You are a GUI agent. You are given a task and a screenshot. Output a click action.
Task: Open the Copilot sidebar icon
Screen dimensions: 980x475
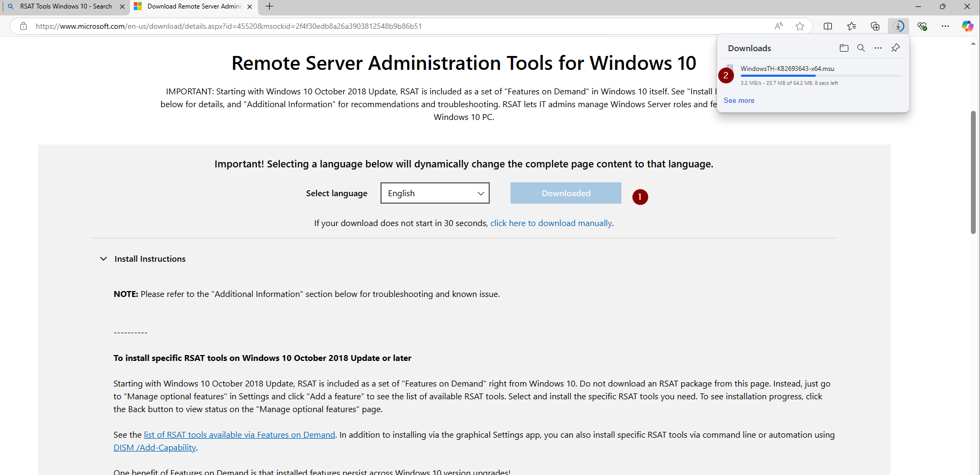(x=967, y=26)
